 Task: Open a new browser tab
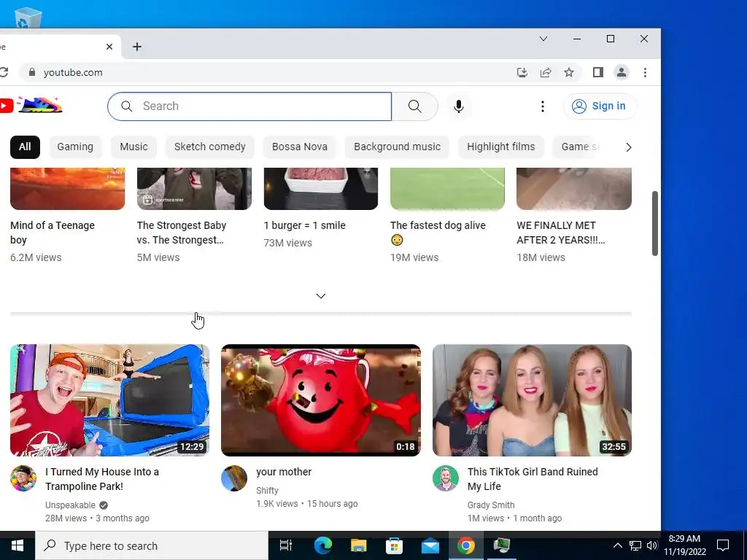pyautogui.click(x=137, y=47)
